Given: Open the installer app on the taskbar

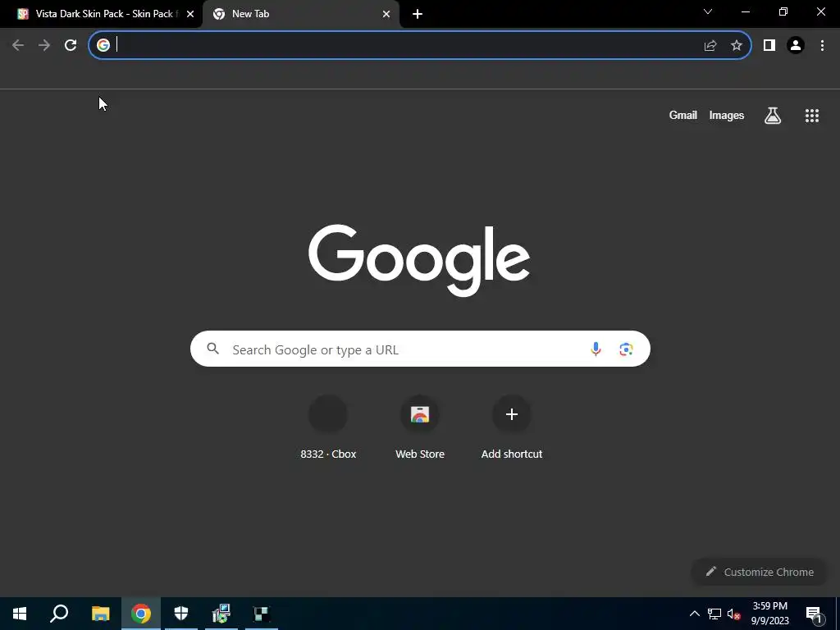Looking at the screenshot, I should pos(221,614).
